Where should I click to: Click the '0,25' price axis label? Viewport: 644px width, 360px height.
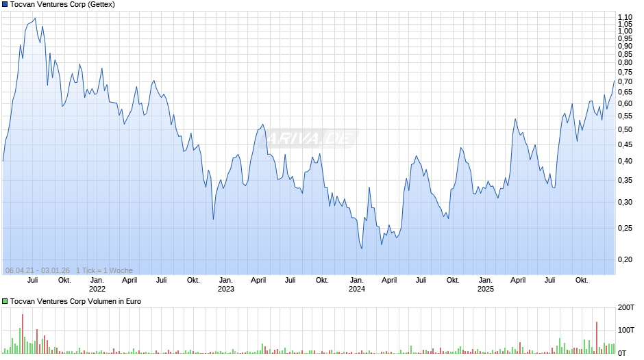tap(625, 228)
